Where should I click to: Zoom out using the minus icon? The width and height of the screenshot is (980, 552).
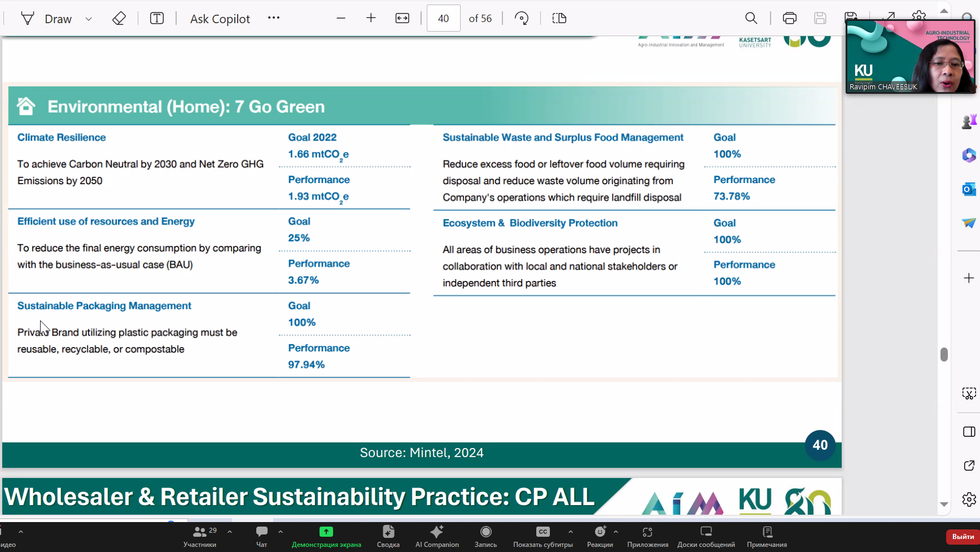pos(341,19)
